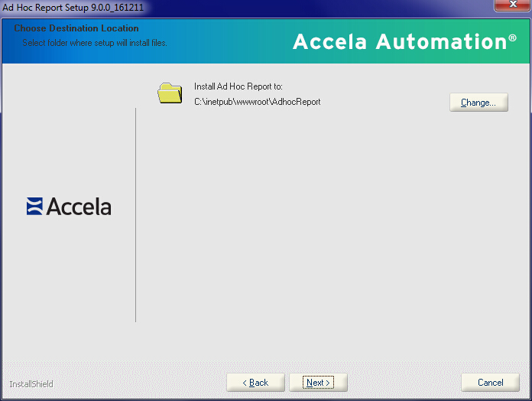Viewport: 532px width, 401px height.
Task: Click the version number 9.0.0_161211 in the title
Action: coord(117,7)
